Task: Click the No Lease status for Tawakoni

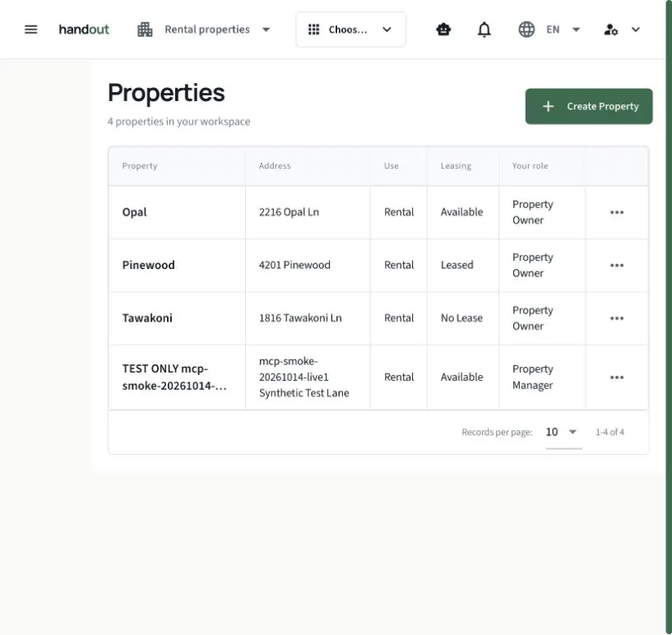Action: [461, 318]
